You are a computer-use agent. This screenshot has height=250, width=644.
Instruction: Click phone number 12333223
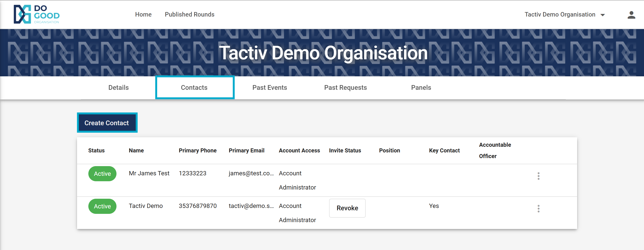click(193, 173)
